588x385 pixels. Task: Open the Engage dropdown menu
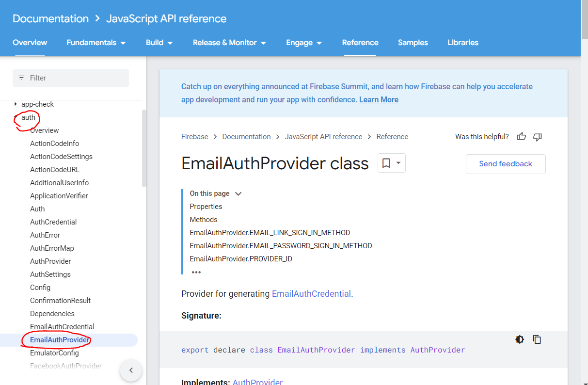(304, 43)
